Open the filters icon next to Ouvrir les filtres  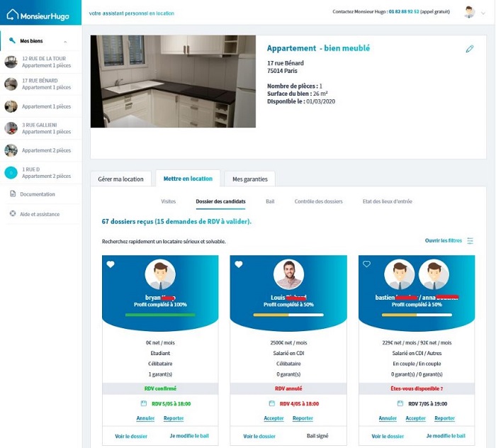pyautogui.click(x=470, y=241)
